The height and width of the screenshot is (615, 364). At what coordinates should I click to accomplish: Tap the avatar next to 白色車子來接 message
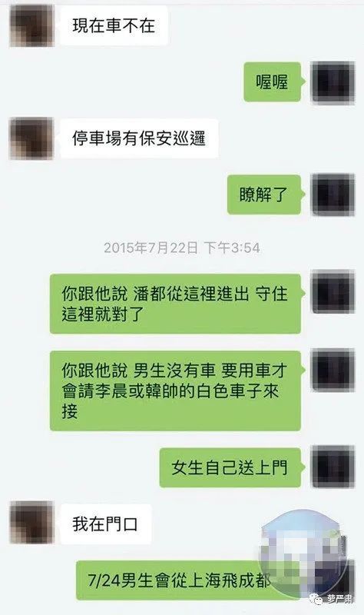(333, 370)
